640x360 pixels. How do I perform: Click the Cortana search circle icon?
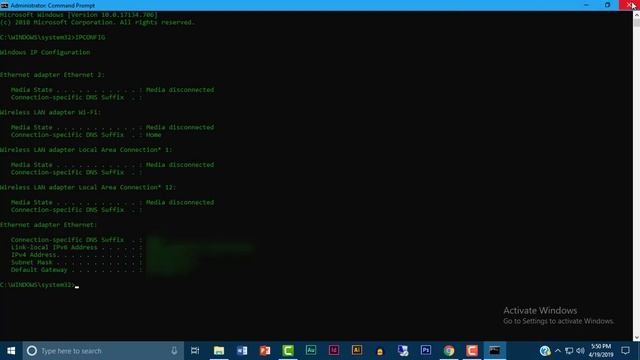click(x=32, y=351)
